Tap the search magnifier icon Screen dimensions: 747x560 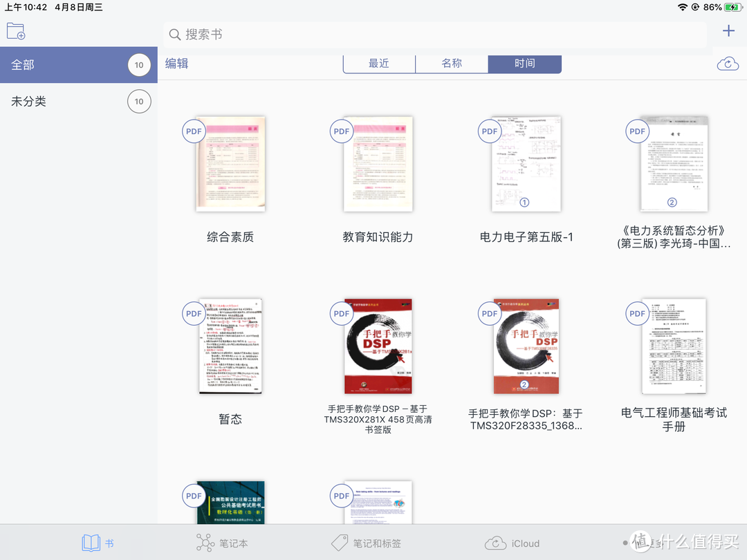[175, 35]
